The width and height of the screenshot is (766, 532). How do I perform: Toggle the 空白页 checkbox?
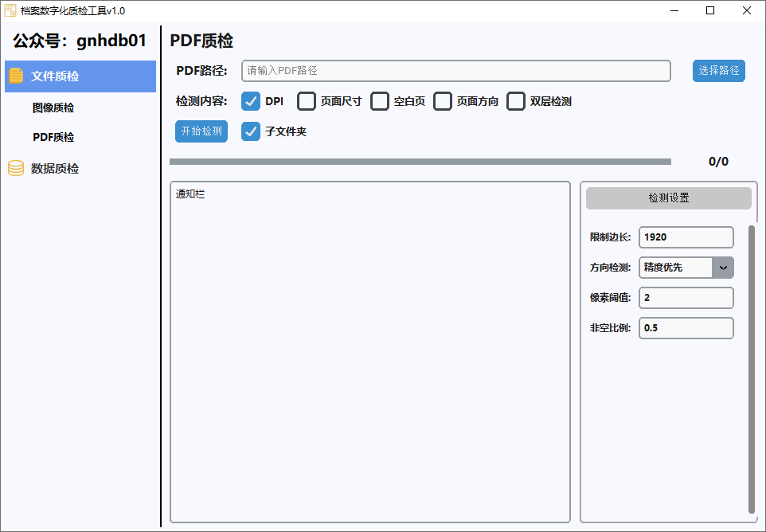(380, 101)
